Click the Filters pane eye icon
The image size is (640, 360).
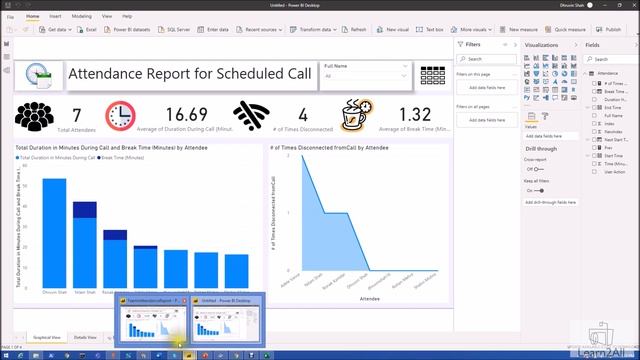click(x=505, y=44)
